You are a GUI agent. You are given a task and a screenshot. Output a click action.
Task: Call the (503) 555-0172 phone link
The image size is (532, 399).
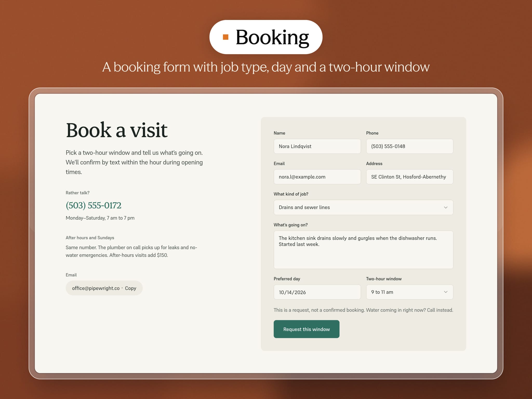[x=94, y=205]
